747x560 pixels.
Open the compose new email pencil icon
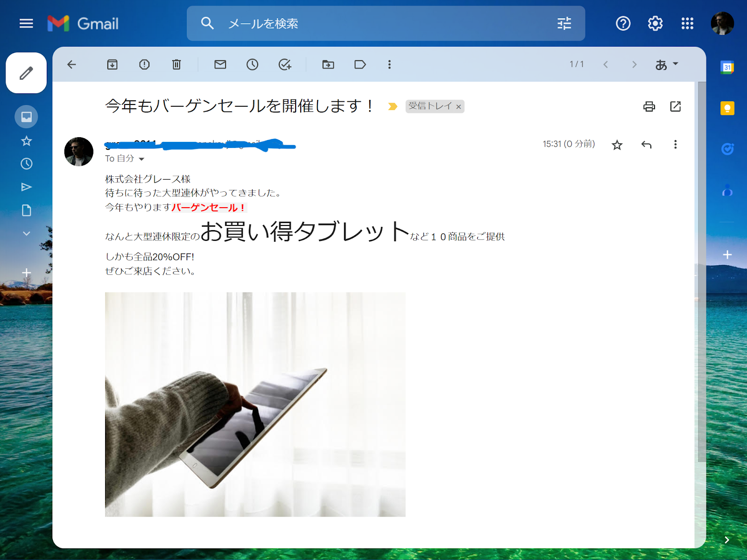coord(26,72)
